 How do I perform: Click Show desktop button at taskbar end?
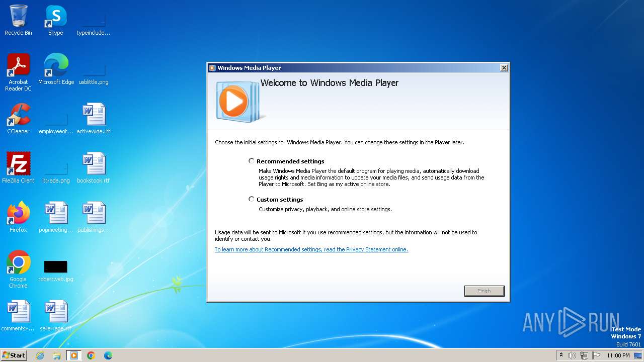pos(638,355)
